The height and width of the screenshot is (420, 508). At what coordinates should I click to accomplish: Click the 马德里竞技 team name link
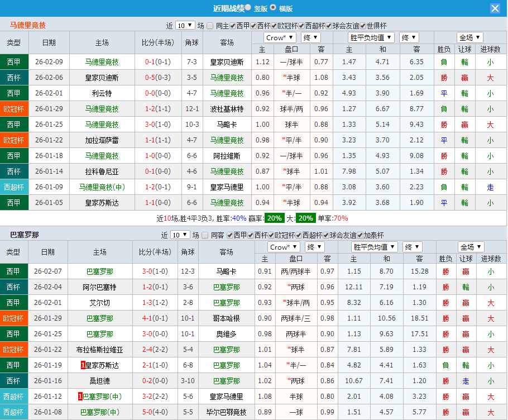click(27, 25)
